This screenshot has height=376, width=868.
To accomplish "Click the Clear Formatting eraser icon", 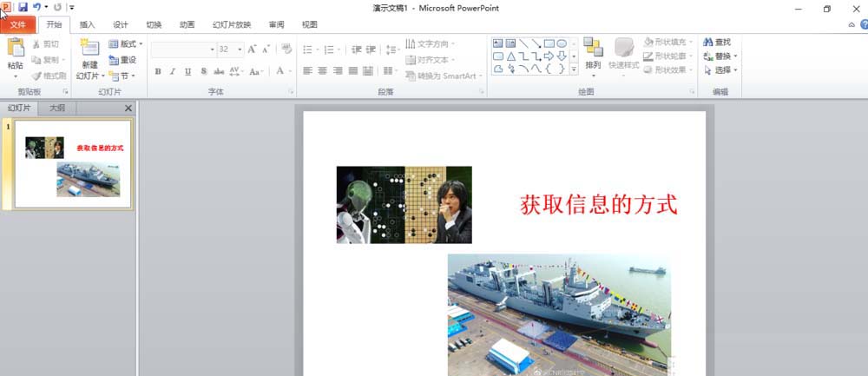I will (x=286, y=49).
